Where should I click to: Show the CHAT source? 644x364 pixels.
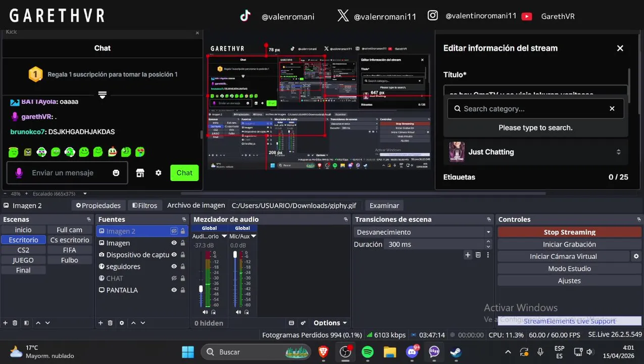click(174, 279)
